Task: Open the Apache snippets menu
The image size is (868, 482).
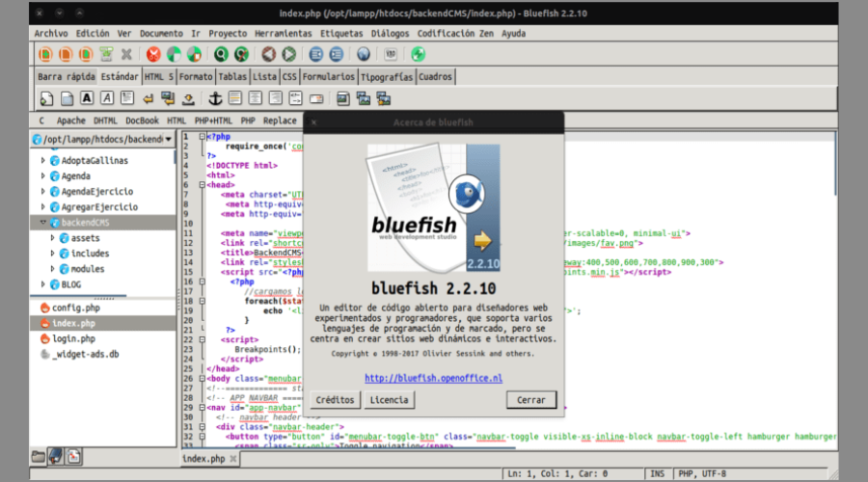Action: tap(70, 120)
